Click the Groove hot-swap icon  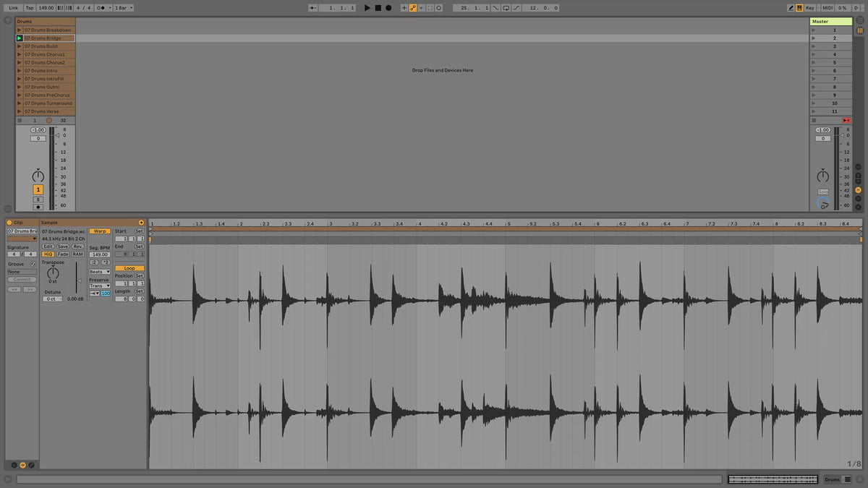point(33,264)
